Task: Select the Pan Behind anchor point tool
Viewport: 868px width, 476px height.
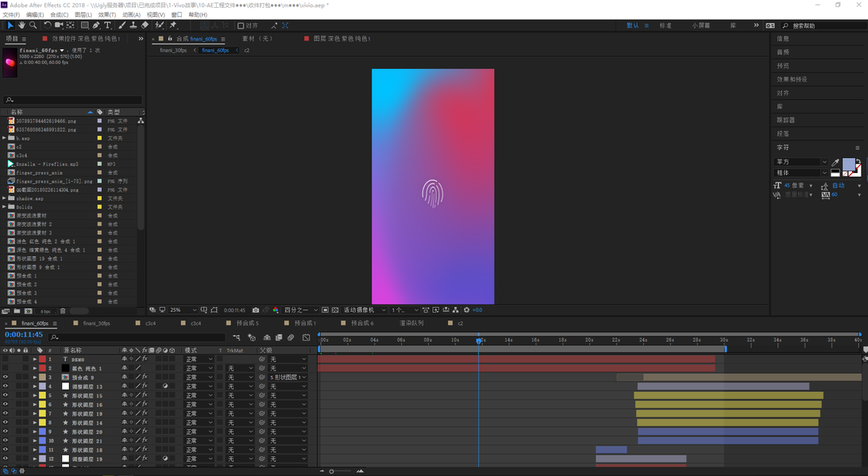Action: tap(71, 25)
